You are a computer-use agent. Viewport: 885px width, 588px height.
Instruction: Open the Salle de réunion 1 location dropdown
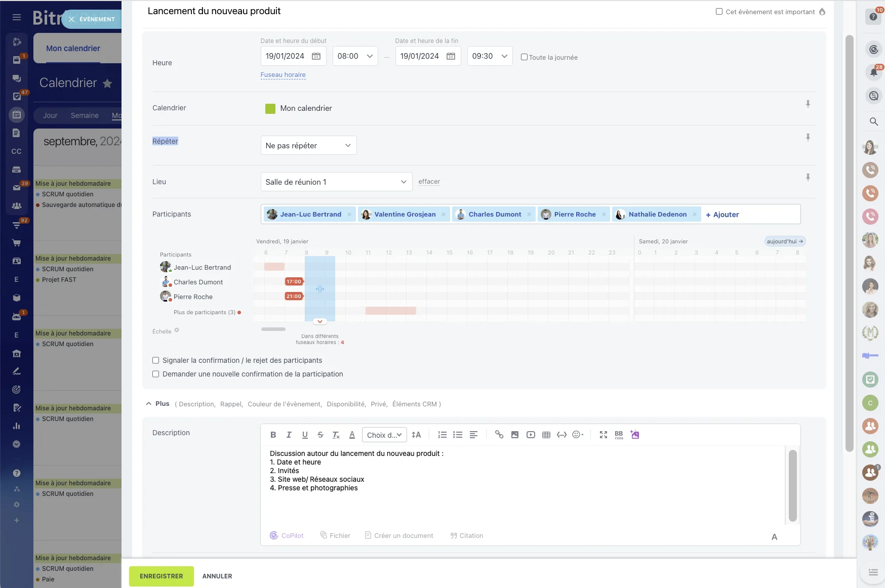click(x=336, y=182)
